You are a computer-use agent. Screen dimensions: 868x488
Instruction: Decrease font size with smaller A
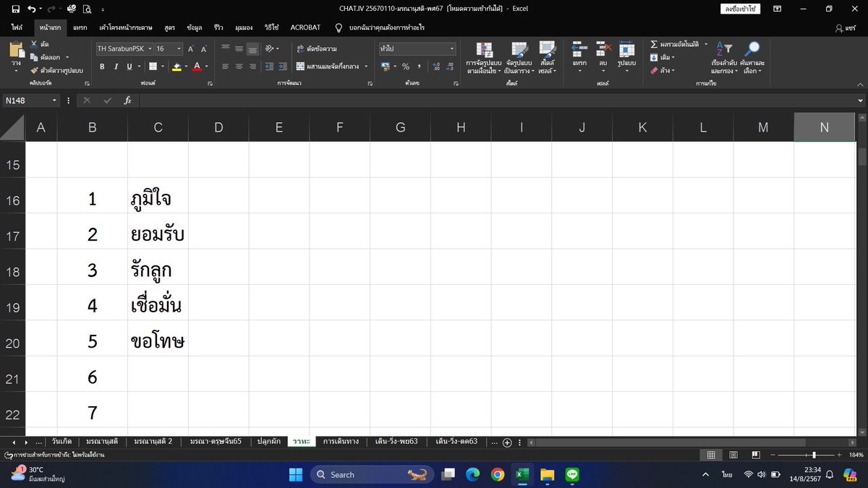tap(204, 49)
